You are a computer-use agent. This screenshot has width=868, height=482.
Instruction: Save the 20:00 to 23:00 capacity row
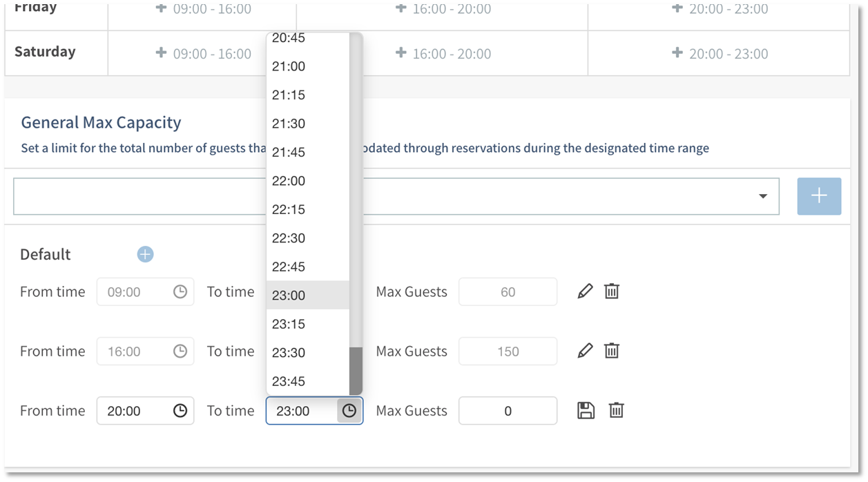pos(585,410)
